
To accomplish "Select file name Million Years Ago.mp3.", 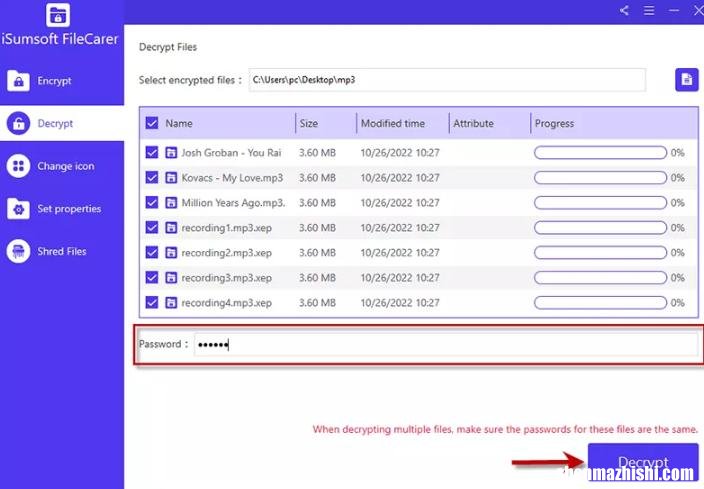I will click(233, 203).
